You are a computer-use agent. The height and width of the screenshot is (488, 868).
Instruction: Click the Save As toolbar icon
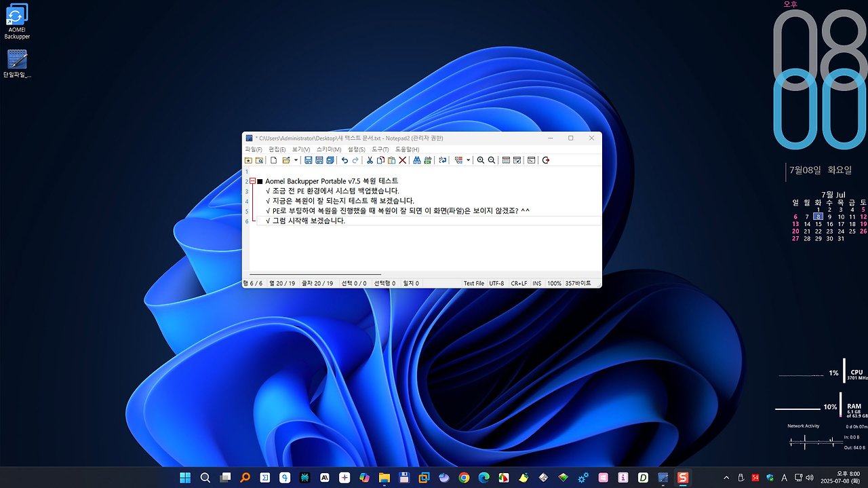319,160
